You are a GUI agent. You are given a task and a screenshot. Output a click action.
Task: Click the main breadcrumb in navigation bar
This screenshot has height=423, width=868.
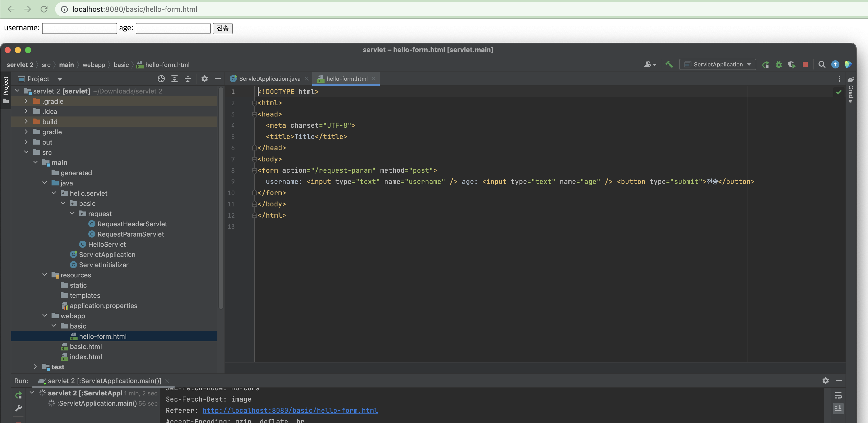66,64
